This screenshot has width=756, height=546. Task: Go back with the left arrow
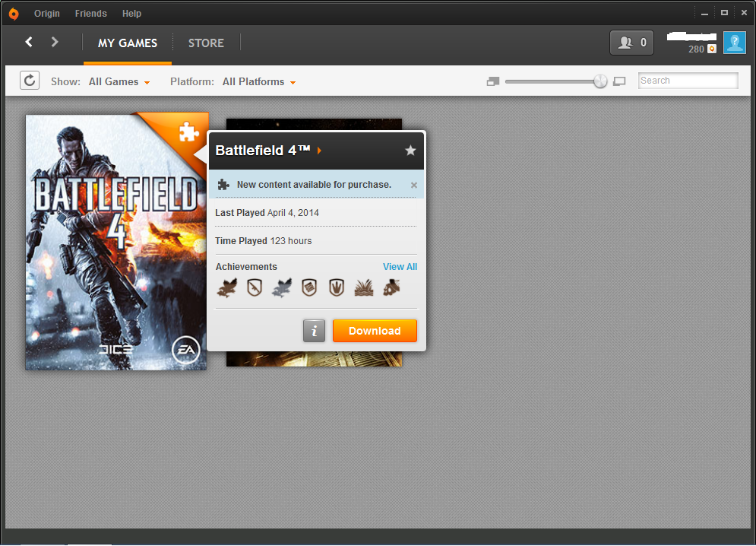click(x=29, y=42)
